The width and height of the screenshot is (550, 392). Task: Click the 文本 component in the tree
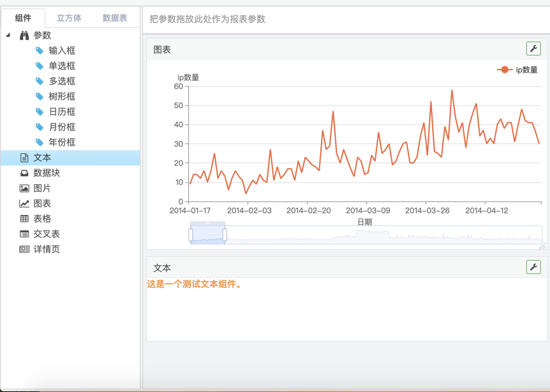tap(42, 157)
